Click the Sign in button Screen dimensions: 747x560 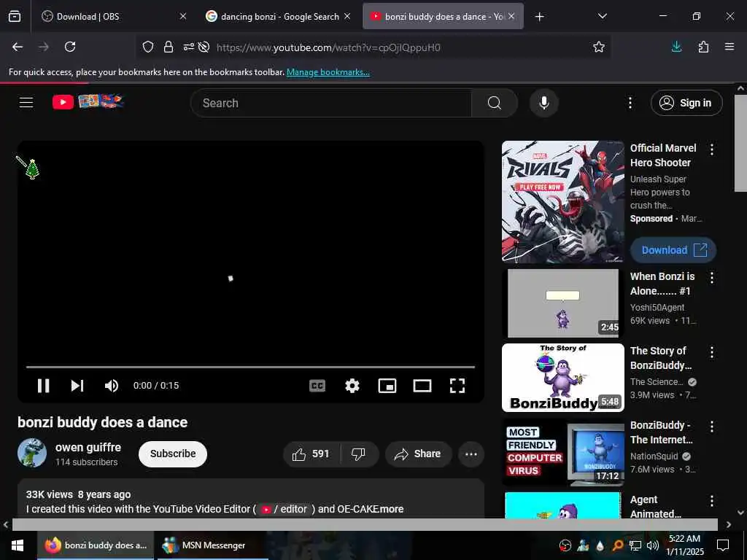tap(686, 103)
